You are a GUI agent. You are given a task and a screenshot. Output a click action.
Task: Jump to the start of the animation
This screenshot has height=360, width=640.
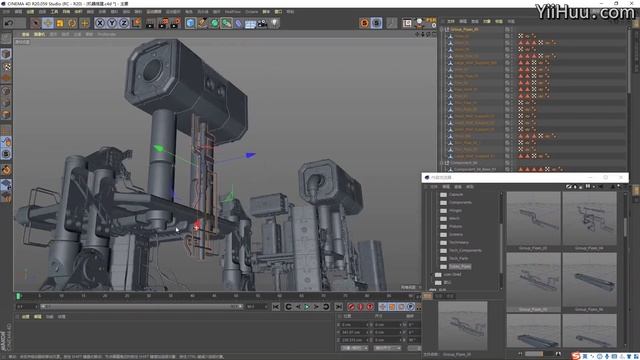click(x=276, y=307)
